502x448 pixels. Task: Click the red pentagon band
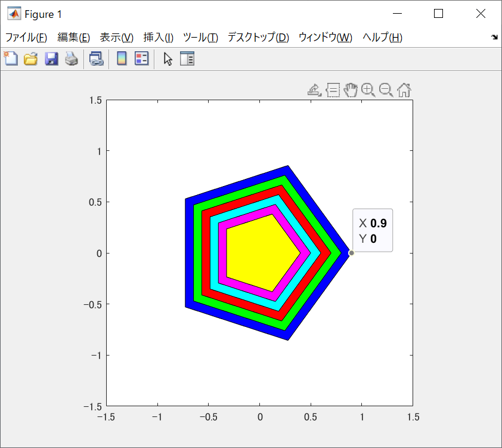pos(206,253)
